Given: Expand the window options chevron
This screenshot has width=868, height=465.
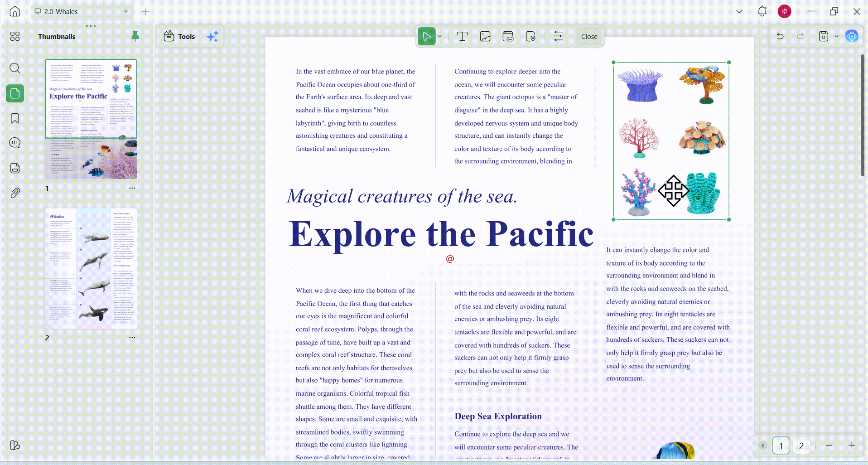Looking at the screenshot, I should tap(739, 12).
